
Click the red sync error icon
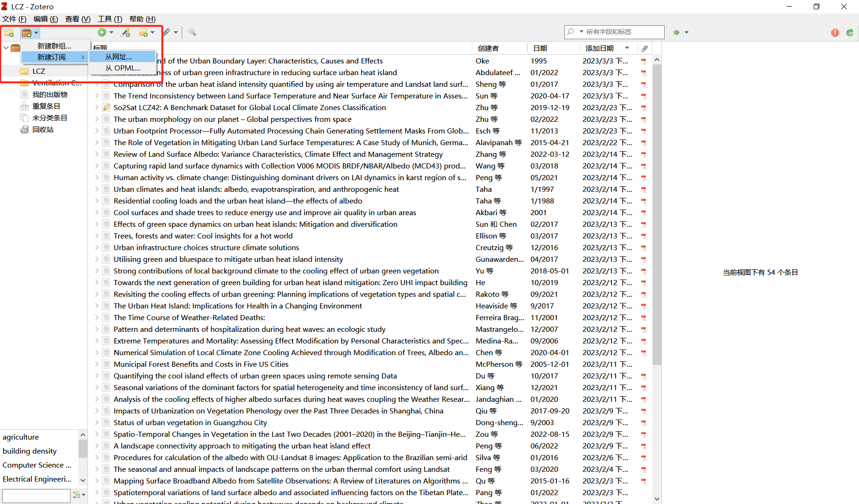835,32
